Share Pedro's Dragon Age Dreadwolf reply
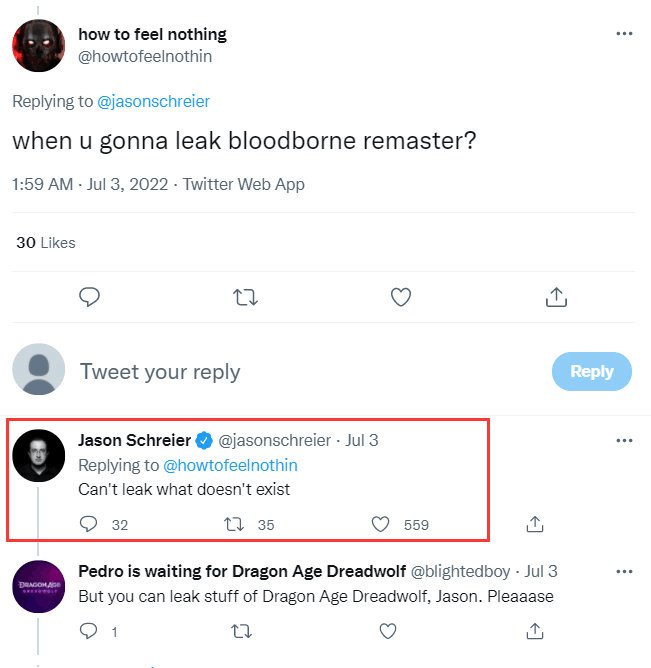The image size is (651, 668). pyautogui.click(x=535, y=631)
